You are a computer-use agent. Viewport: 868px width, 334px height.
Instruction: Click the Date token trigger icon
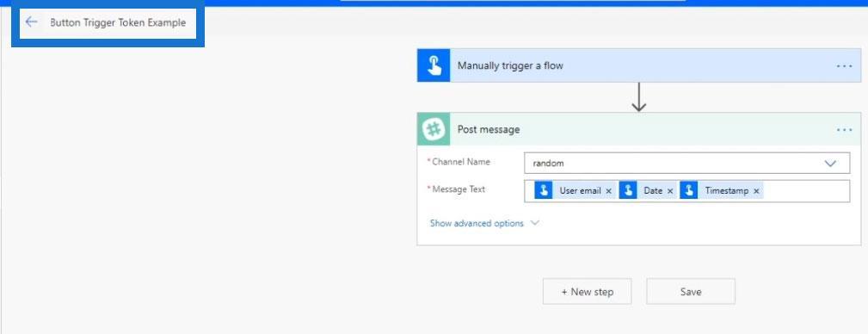tap(628, 190)
